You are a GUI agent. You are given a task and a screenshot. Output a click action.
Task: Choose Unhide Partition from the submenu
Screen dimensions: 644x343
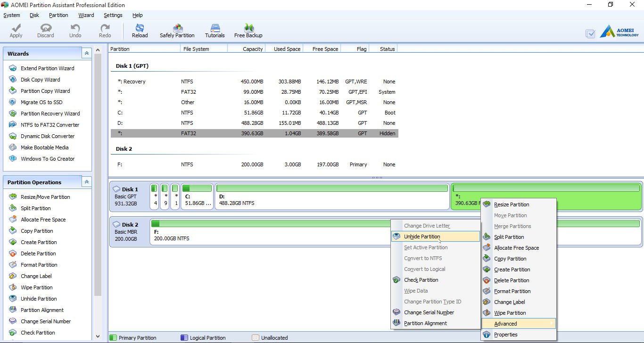coord(422,237)
